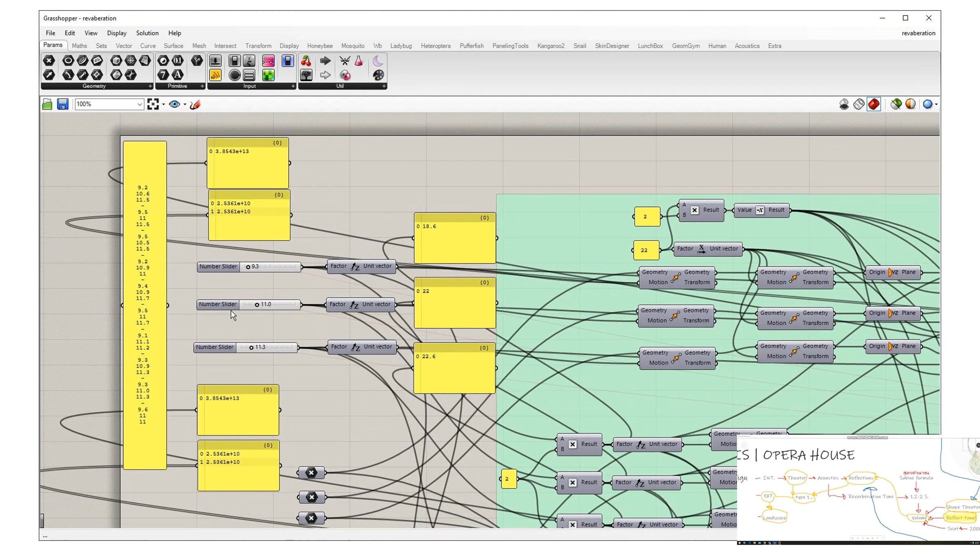The height and width of the screenshot is (551, 980).
Task: Click the red sketch pencil icon
Action: (x=195, y=104)
